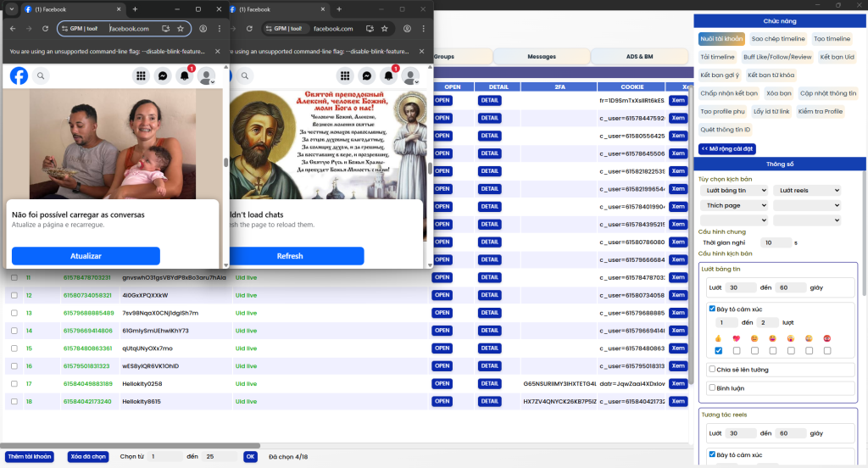The width and height of the screenshot is (868, 468).
Task: Enable the 'Chia sẻ lên tường' checkbox
Action: point(713,369)
